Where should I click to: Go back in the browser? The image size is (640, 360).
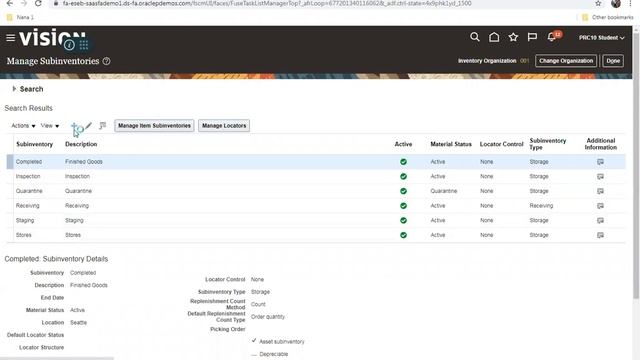coord(10,3)
